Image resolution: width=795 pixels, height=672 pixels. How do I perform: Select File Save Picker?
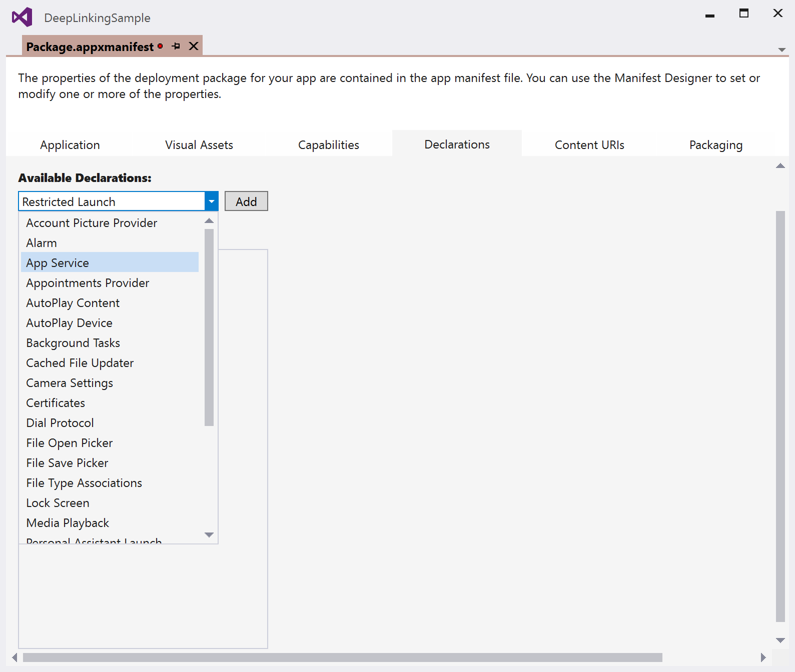point(110,463)
